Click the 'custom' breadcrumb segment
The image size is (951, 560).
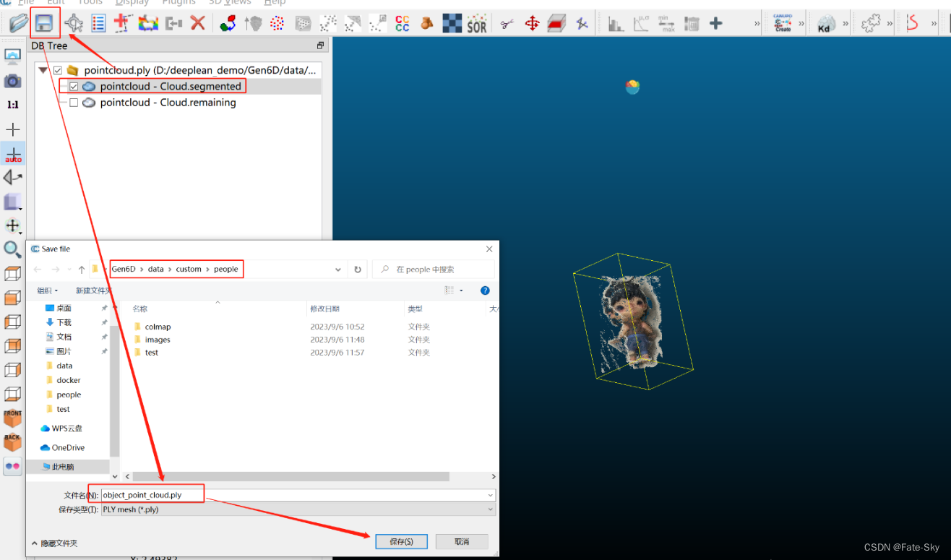(189, 270)
